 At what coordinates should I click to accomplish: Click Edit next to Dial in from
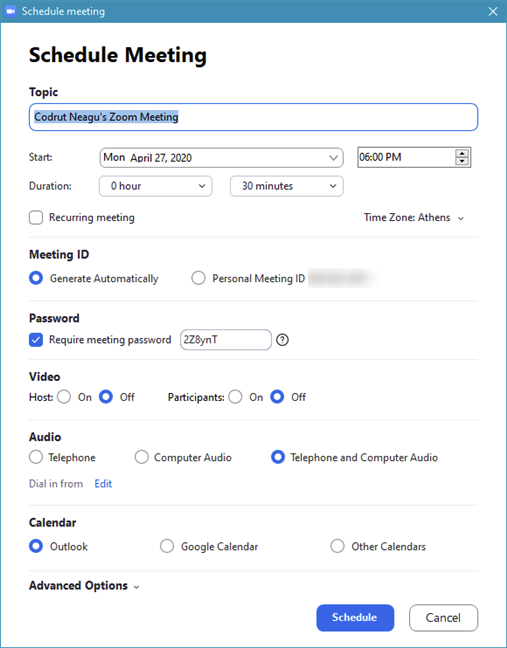click(x=103, y=484)
